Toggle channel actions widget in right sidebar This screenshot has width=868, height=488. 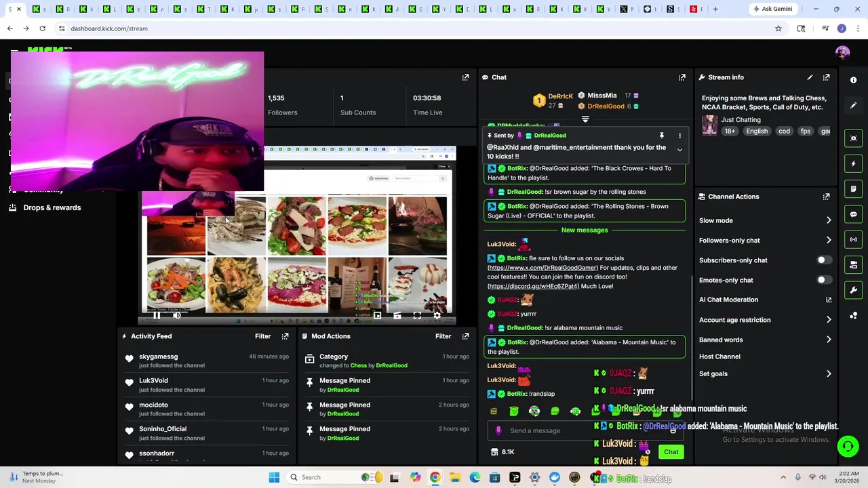point(853,264)
